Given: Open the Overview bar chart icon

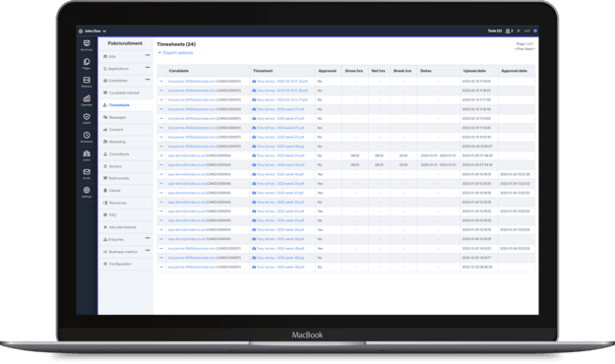Looking at the screenshot, I should tap(87, 98).
